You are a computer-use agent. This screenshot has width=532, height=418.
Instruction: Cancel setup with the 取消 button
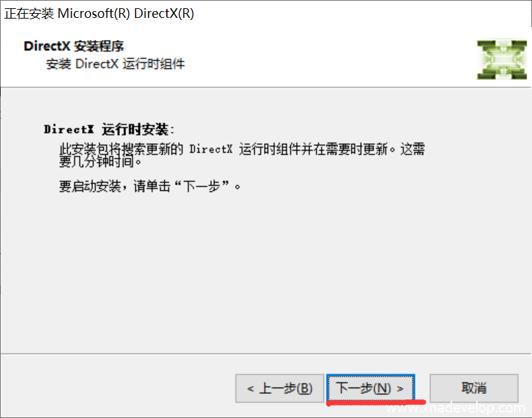[474, 388]
